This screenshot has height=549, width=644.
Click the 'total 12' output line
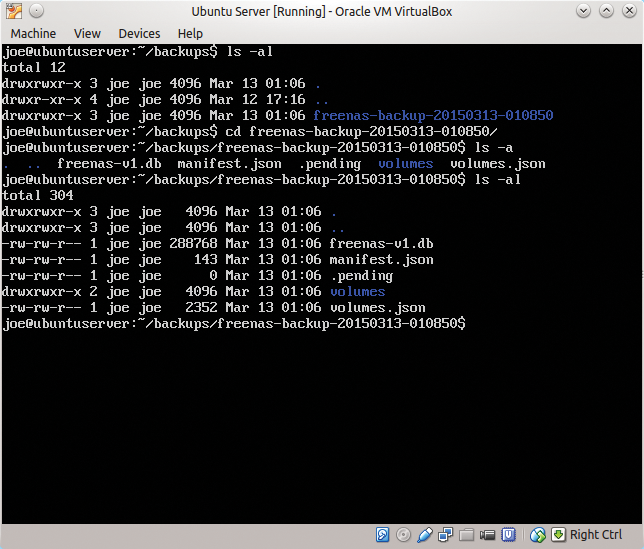pos(34,67)
